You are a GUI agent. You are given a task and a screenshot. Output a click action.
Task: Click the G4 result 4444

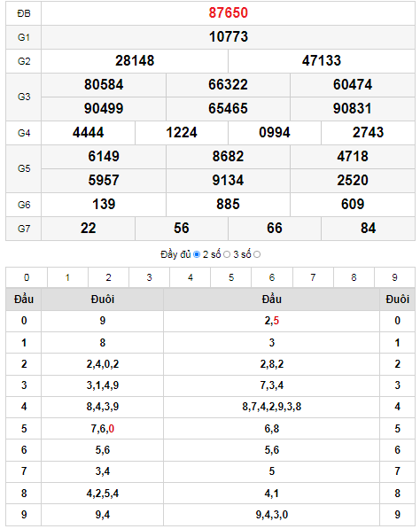[88, 133]
